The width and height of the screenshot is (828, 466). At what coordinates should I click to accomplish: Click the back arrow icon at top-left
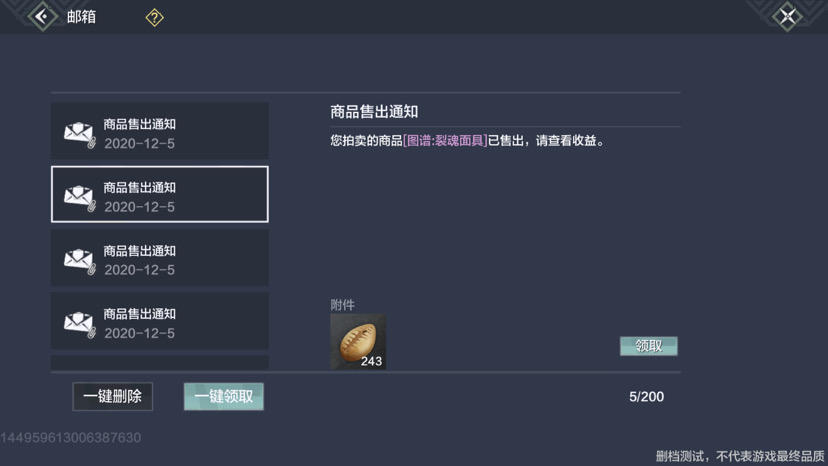click(x=41, y=16)
